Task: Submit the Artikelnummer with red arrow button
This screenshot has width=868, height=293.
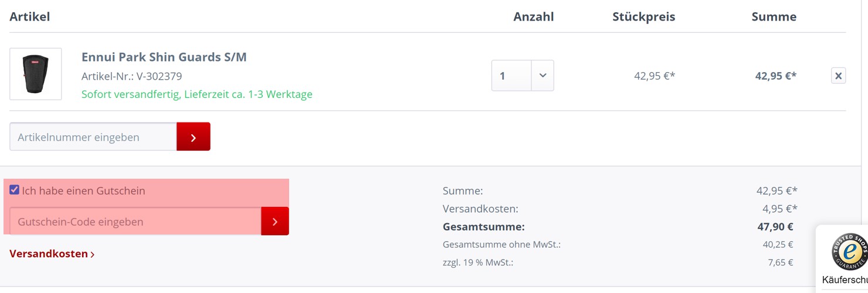Action: click(194, 137)
